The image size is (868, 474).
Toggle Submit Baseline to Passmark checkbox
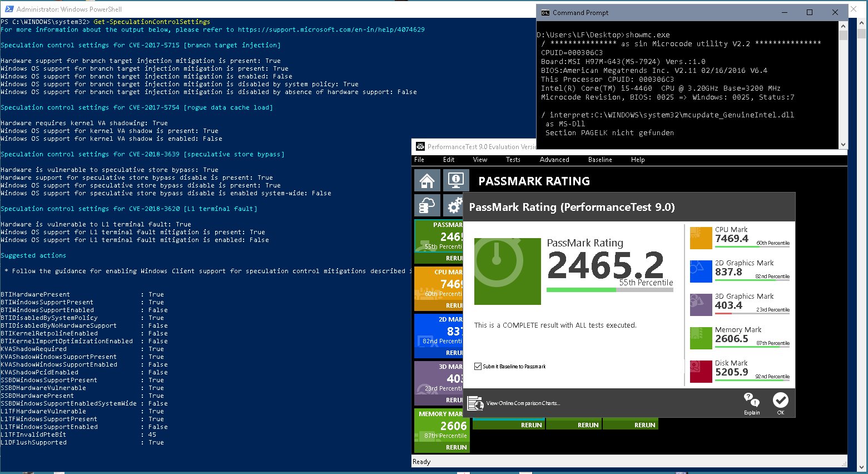pos(478,366)
